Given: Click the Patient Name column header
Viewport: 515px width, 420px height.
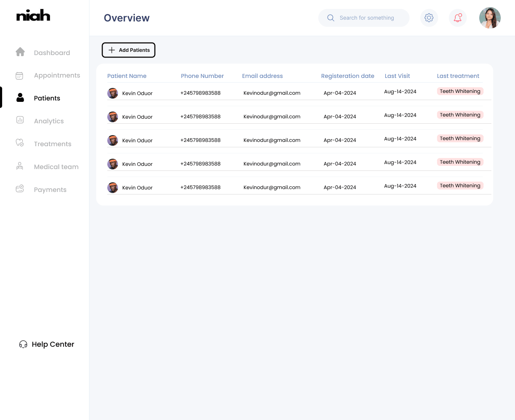Looking at the screenshot, I should click(127, 76).
